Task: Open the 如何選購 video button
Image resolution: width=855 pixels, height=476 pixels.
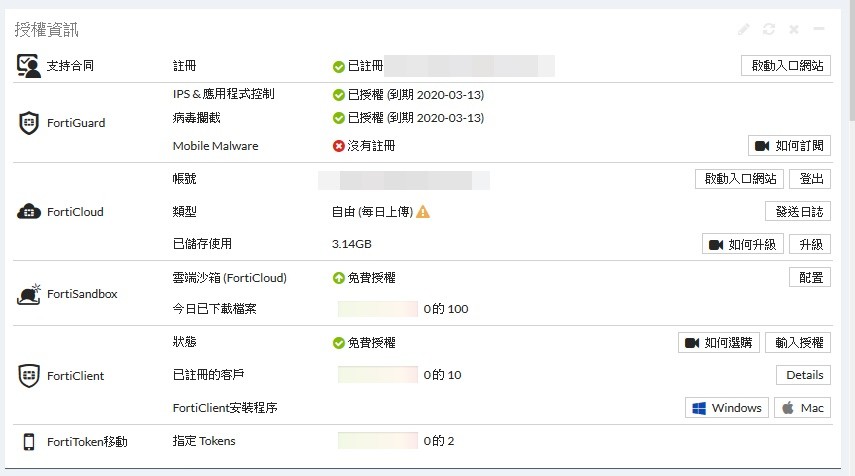Action: [x=719, y=342]
